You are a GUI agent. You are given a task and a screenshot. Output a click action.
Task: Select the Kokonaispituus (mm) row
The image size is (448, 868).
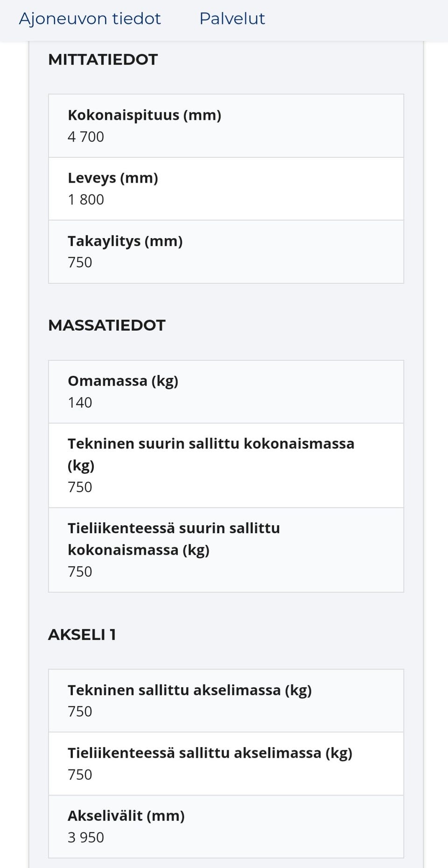tap(225, 125)
